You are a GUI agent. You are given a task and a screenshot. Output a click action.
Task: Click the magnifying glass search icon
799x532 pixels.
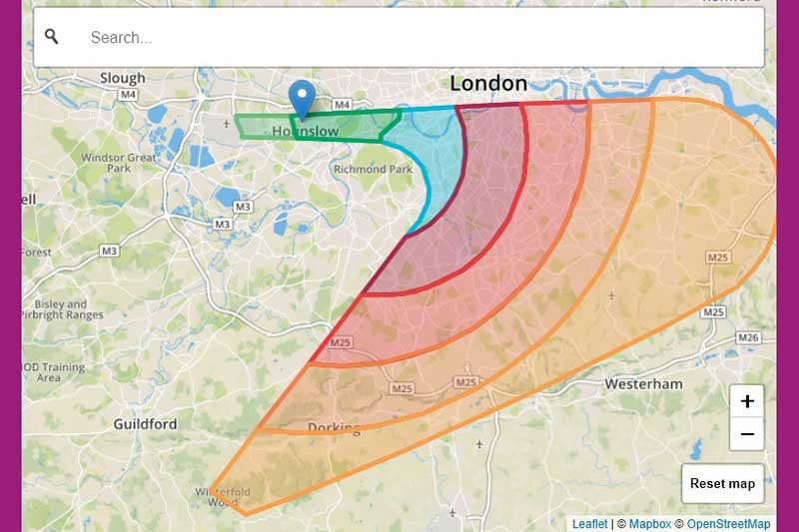52,36
